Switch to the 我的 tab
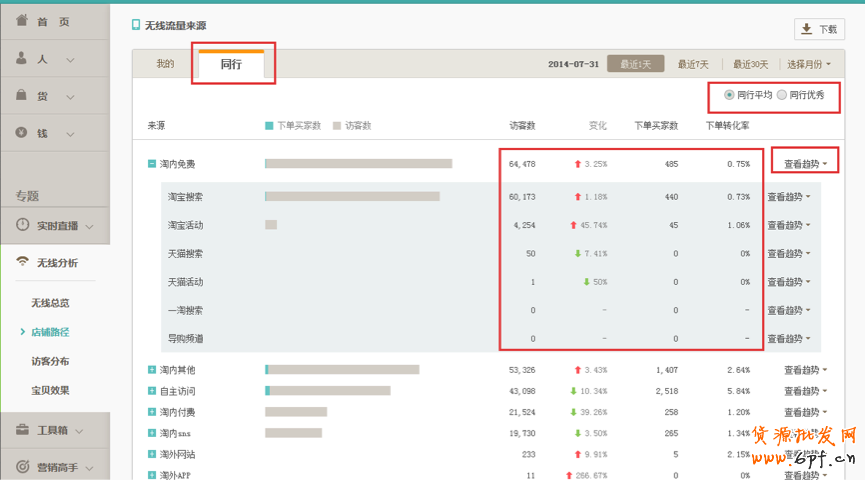Image resolution: width=866 pixels, height=480 pixels. pyautogui.click(x=164, y=64)
